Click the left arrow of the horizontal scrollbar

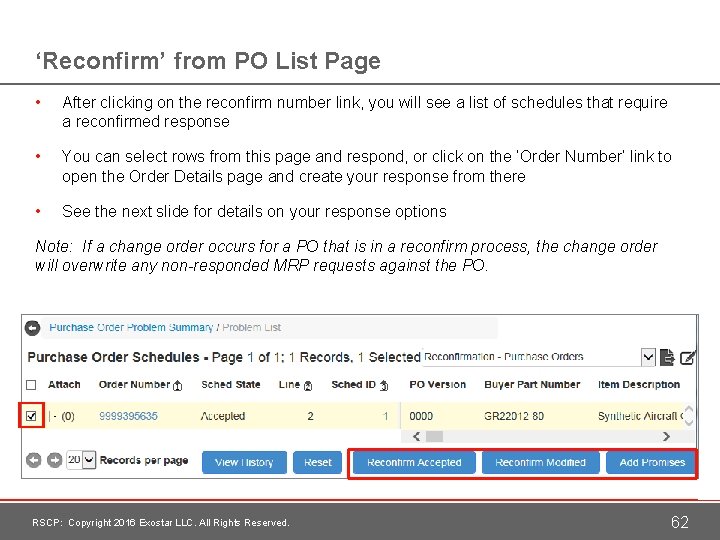(416, 436)
